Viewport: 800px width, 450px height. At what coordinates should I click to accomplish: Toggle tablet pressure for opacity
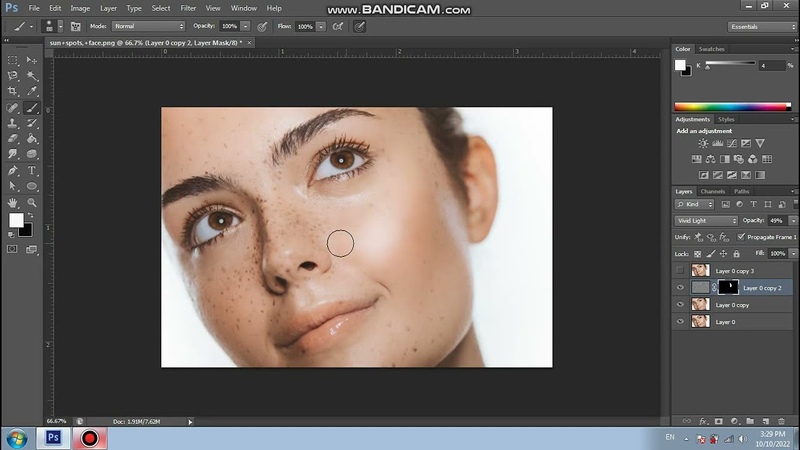pos(262,27)
